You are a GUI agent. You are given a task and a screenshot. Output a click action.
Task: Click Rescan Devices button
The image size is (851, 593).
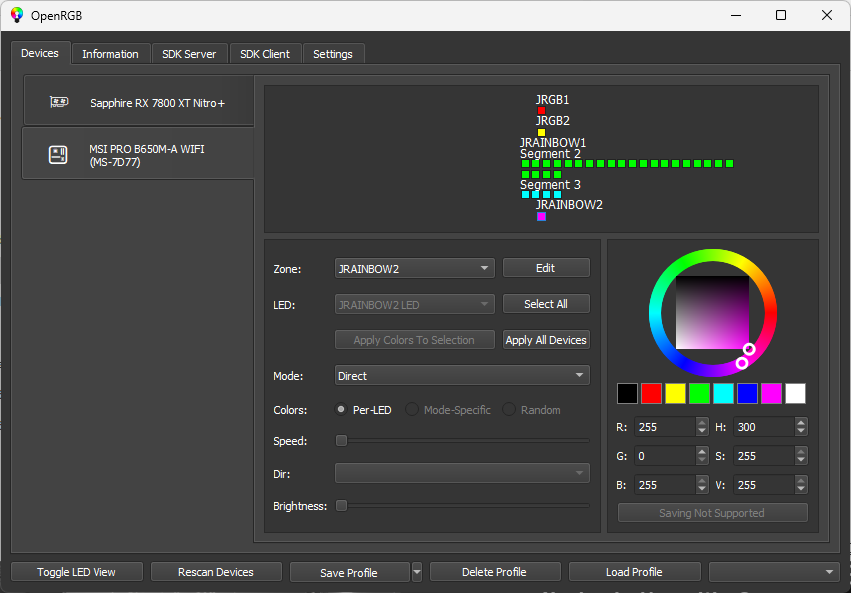(x=216, y=572)
